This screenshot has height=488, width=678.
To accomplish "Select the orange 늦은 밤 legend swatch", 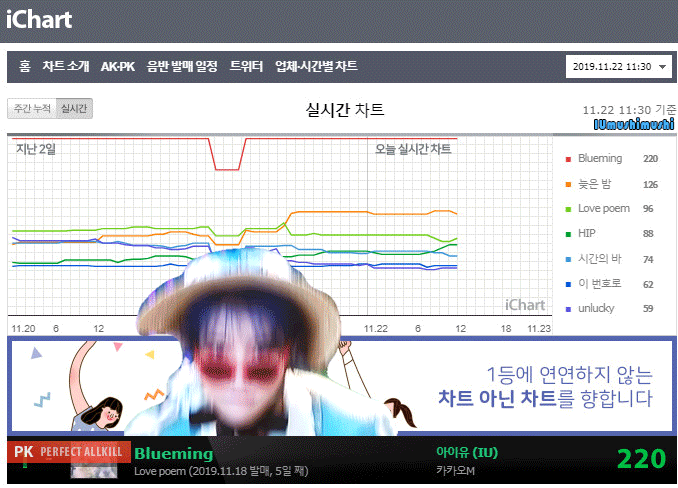I will [x=568, y=185].
